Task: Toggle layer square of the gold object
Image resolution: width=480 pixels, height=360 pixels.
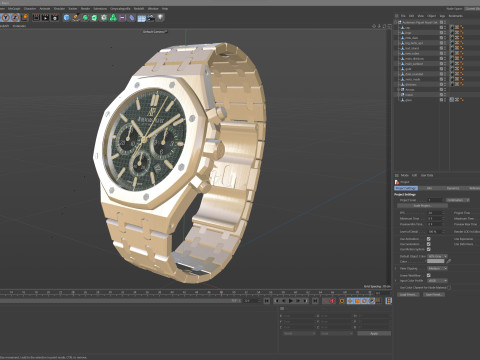Action: 441,69
